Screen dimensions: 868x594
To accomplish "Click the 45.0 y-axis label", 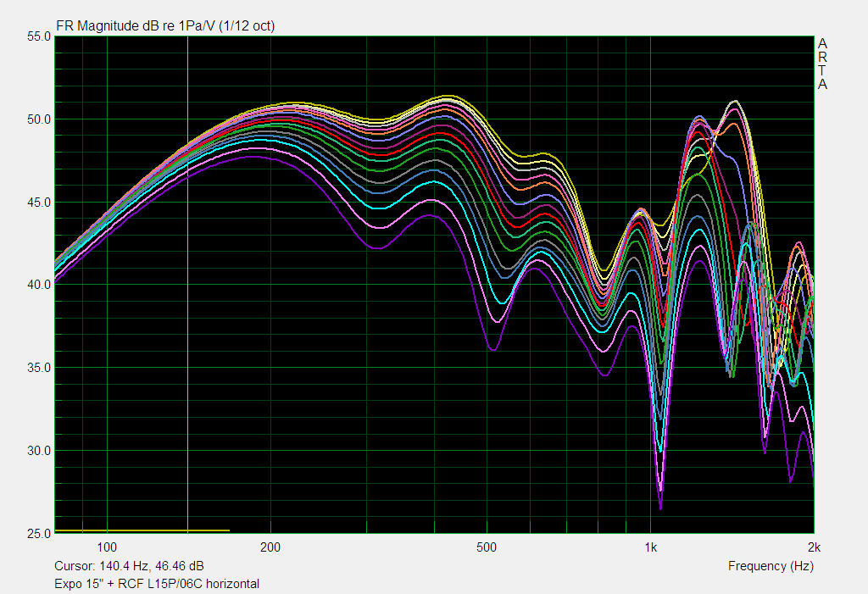I will pos(39,203).
